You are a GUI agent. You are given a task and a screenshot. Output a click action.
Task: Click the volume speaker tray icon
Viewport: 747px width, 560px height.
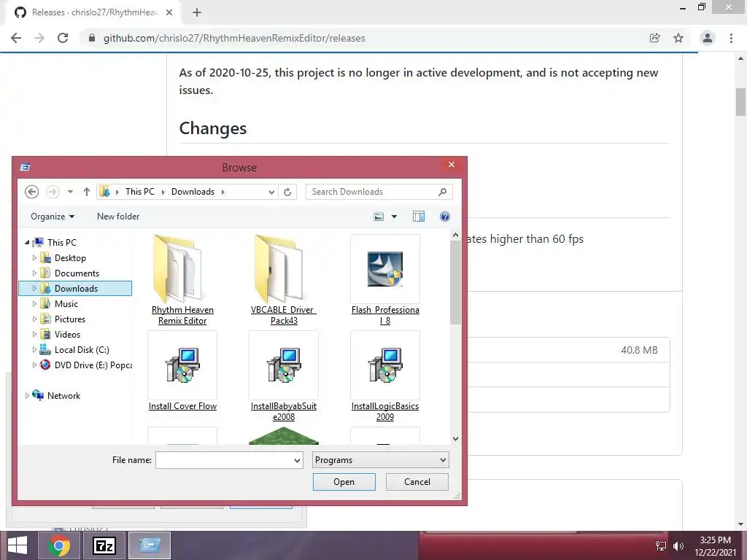[x=678, y=546]
